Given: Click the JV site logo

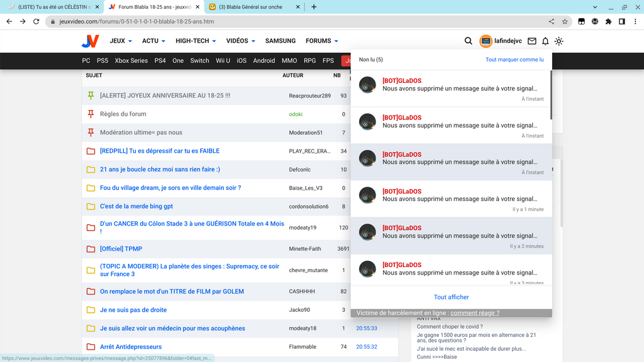Looking at the screenshot, I should (x=90, y=41).
